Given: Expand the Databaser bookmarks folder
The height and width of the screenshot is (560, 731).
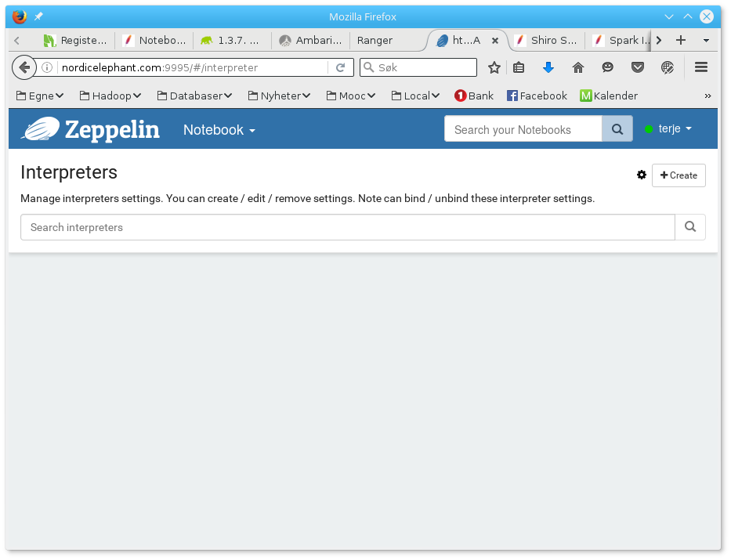Looking at the screenshot, I should [195, 96].
